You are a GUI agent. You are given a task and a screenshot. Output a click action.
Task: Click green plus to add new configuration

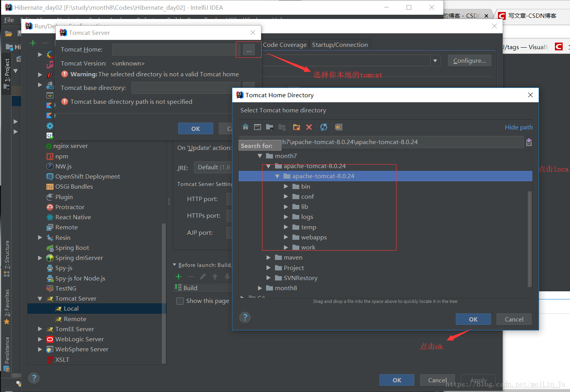(x=33, y=43)
